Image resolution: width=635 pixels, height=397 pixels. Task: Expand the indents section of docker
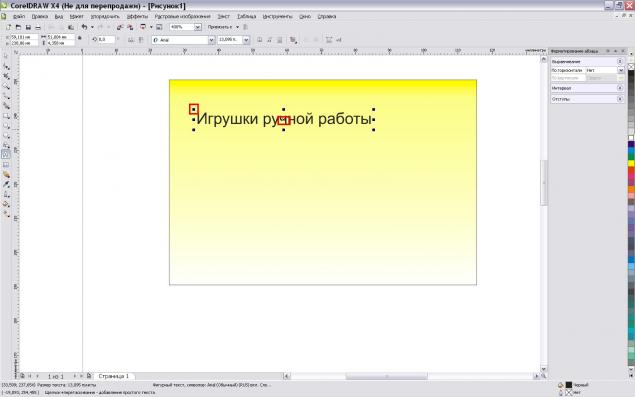(620, 99)
